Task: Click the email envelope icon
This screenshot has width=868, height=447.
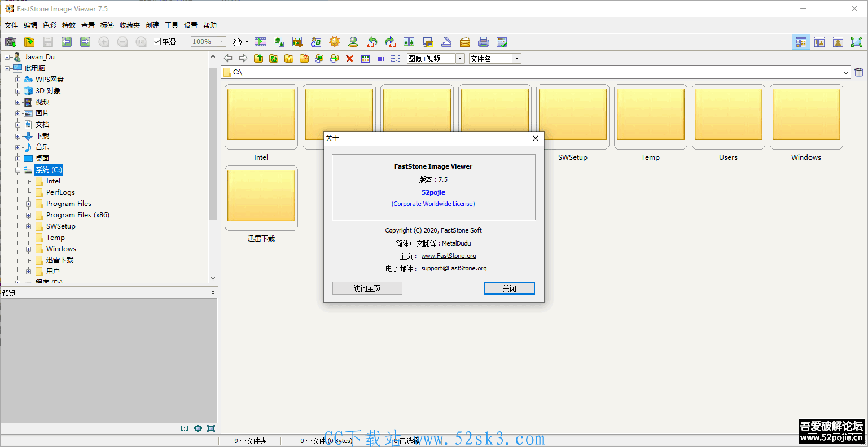Action: [x=465, y=42]
